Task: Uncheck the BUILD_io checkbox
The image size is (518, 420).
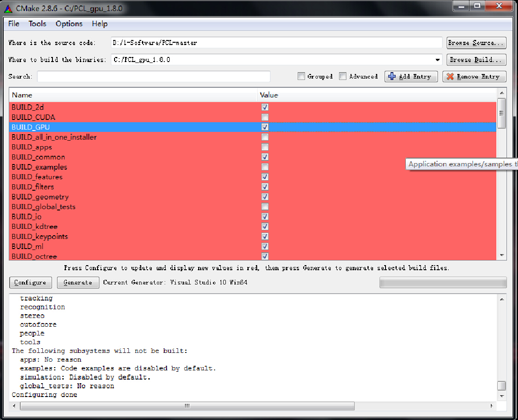Action: (265, 216)
